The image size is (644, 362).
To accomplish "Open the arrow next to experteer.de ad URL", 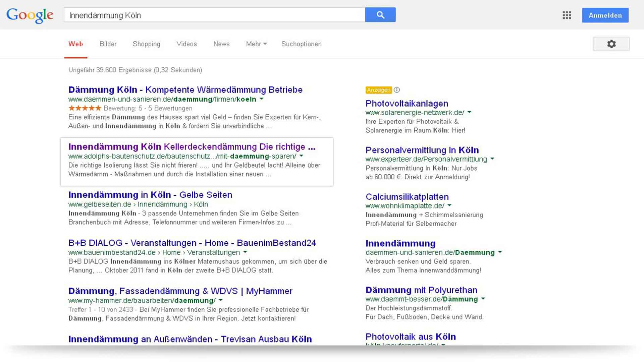I will coord(492,159).
